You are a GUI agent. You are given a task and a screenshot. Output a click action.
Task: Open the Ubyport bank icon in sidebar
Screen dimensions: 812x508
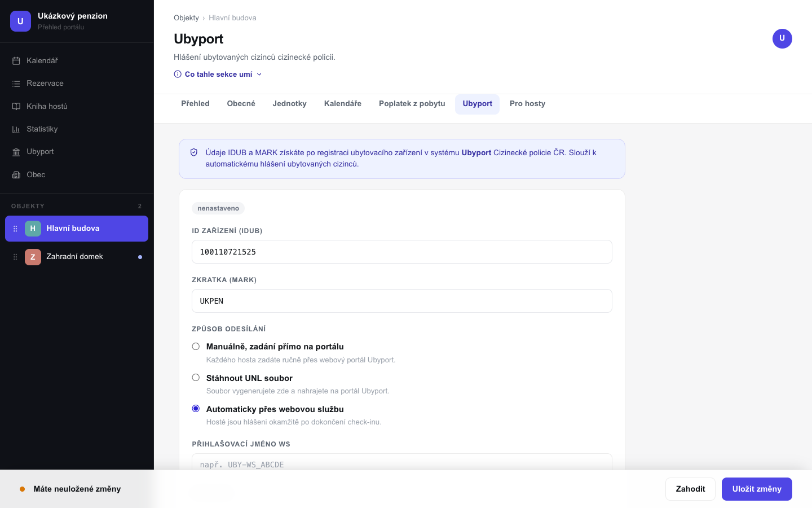tap(16, 152)
